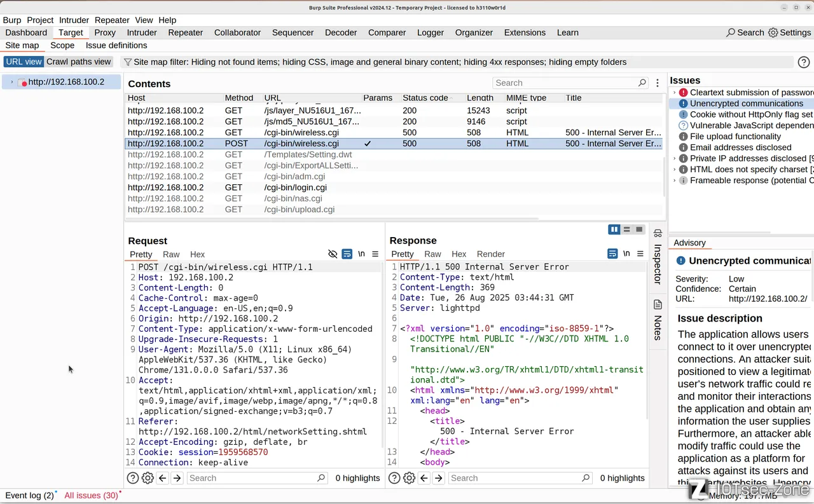
Task: Go to previous match in Request search
Action: [x=163, y=478]
